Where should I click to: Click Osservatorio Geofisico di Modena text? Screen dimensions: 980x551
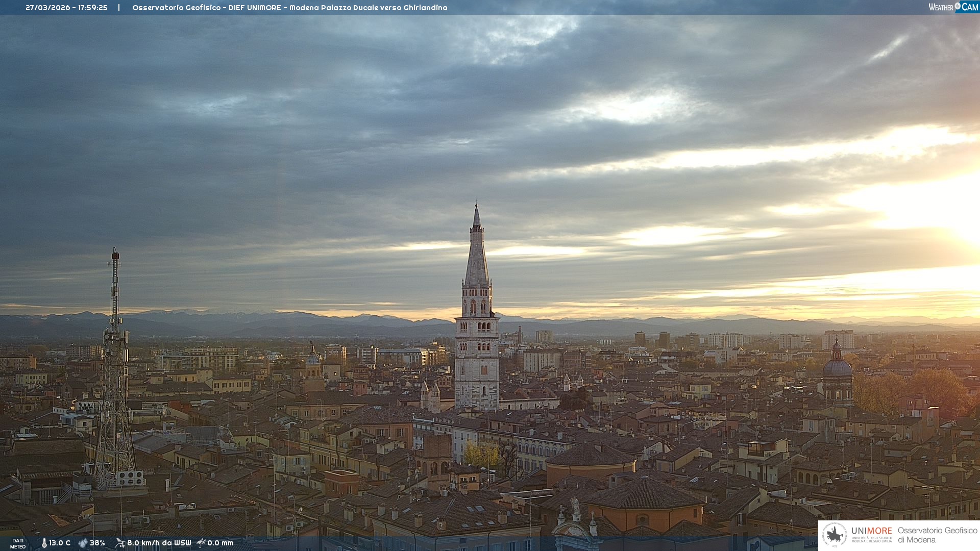tap(937, 535)
